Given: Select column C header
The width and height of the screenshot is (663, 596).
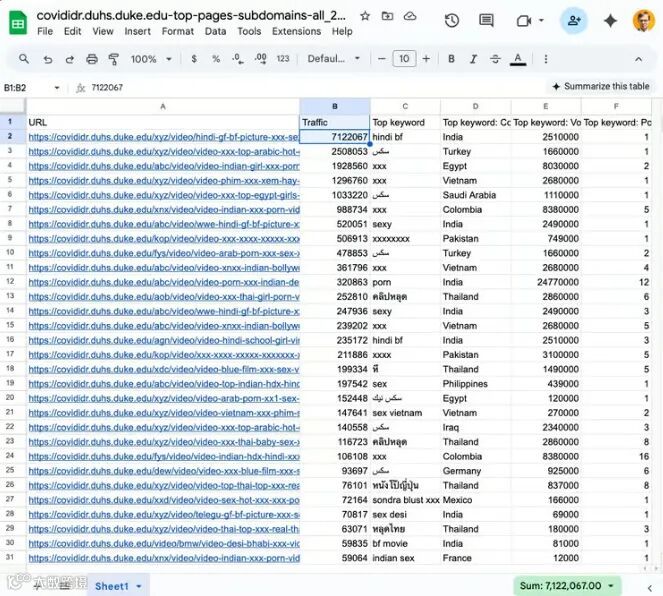Looking at the screenshot, I should click(405, 107).
